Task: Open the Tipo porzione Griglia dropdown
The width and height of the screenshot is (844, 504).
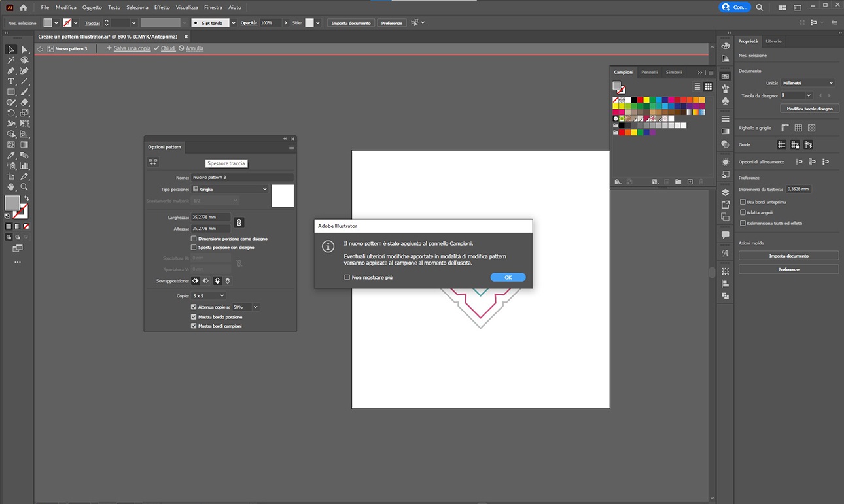Action: [229, 188]
